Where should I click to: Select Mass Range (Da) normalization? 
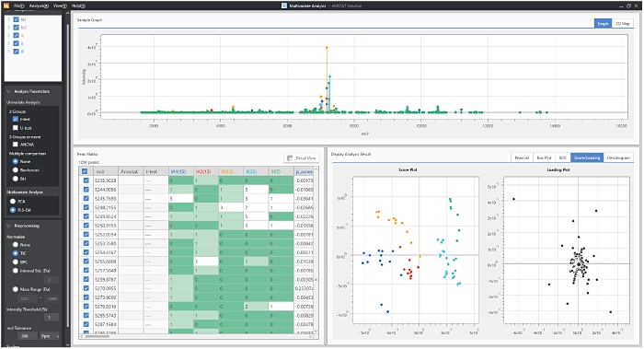tap(16, 289)
